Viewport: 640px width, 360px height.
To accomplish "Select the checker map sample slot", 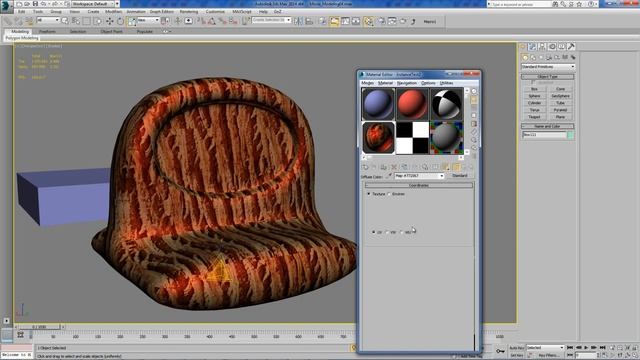I will coord(412,138).
